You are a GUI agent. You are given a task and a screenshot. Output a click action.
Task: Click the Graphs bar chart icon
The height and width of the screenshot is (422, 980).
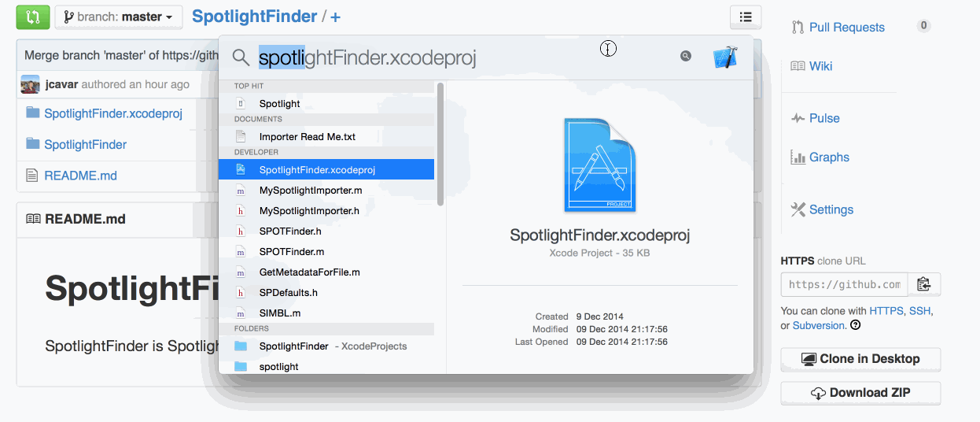(x=798, y=157)
